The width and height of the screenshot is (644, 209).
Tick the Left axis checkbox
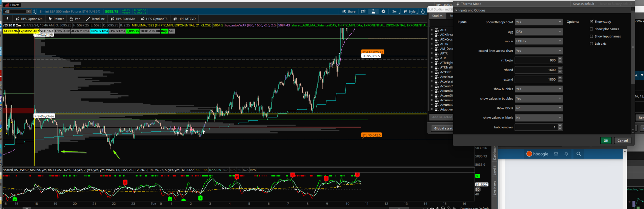pos(591,44)
